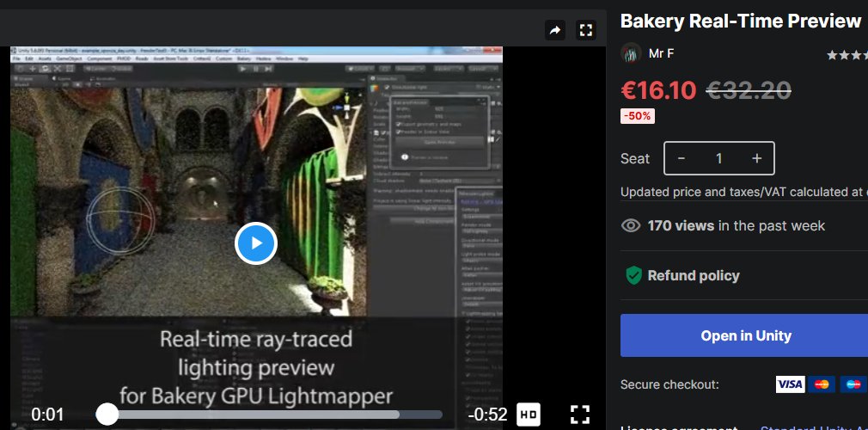
Task: Click the Seat label
Action: 635,158
